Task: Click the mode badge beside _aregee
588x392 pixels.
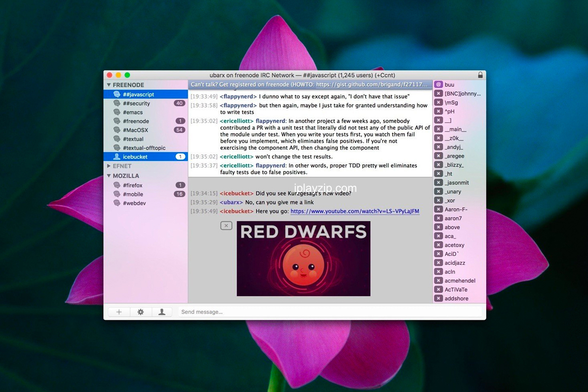Action: [x=438, y=156]
